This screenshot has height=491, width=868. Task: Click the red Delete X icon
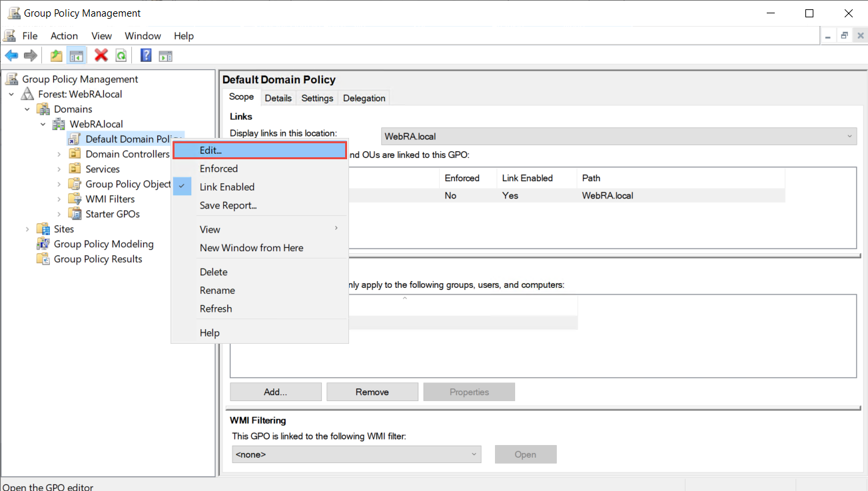[x=101, y=55]
